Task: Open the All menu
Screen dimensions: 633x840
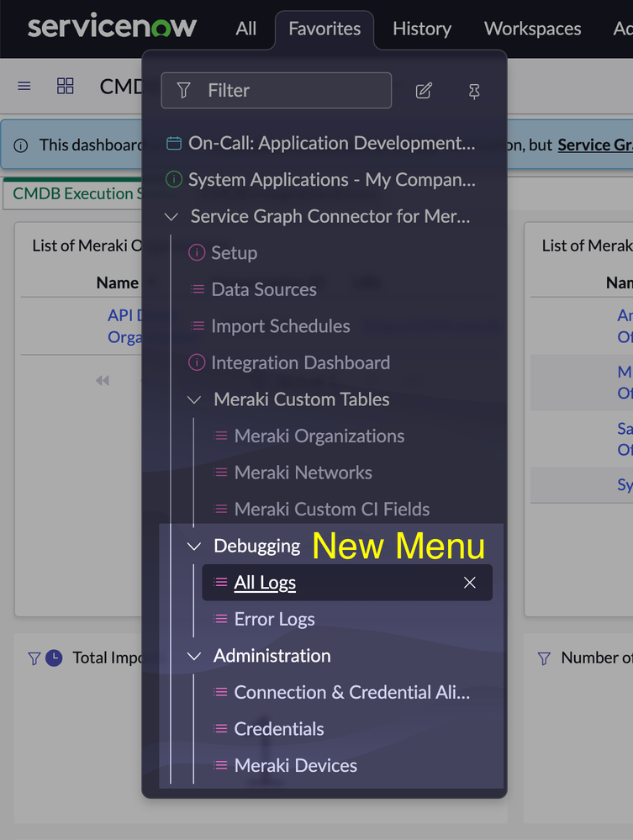Action: click(245, 29)
